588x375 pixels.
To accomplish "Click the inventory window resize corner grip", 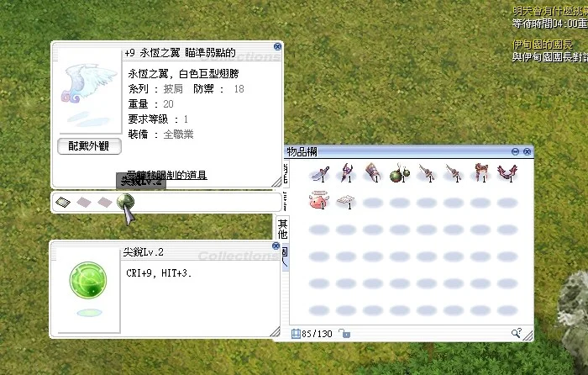I will [x=528, y=335].
